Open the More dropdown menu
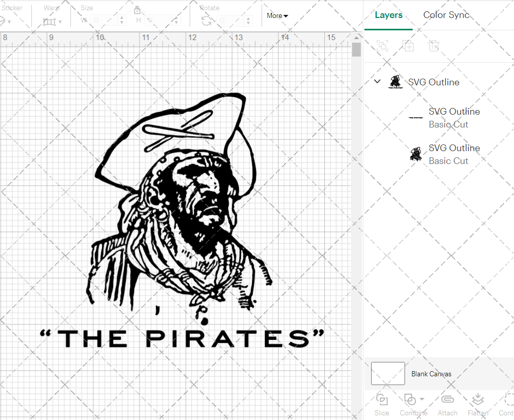Screen dimensions: 514x420 click(277, 16)
